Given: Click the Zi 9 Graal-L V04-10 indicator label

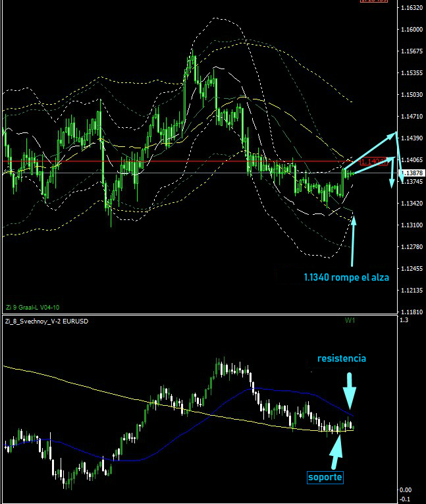Looking at the screenshot, I should [x=33, y=307].
